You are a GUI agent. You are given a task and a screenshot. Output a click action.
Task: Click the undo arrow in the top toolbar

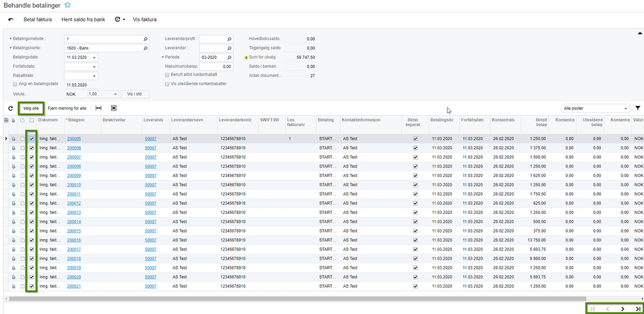coord(11,20)
